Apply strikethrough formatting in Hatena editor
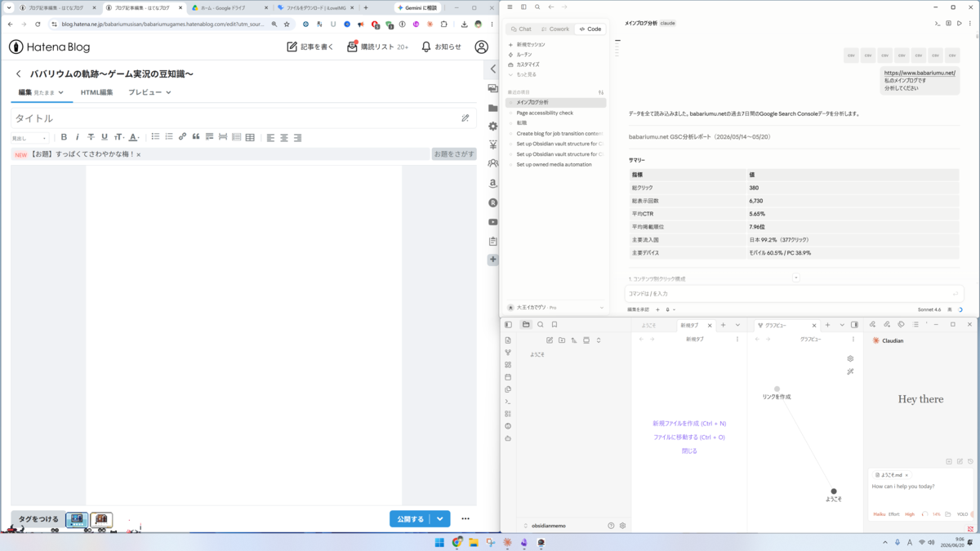This screenshot has width=980, height=551. point(91,137)
